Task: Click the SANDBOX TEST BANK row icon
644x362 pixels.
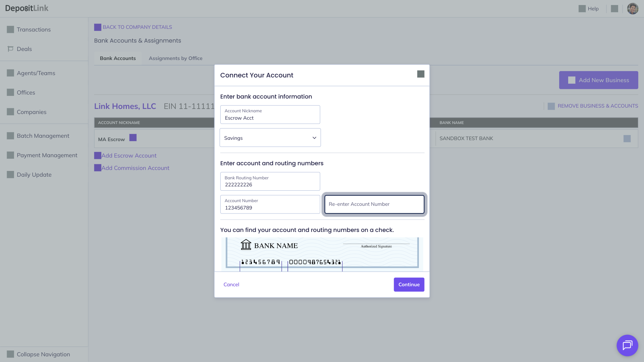Action: 627,139
